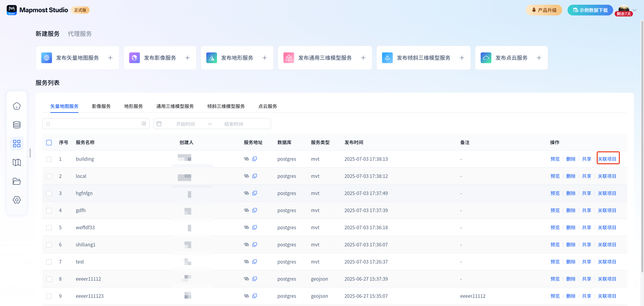This screenshot has width=644, height=306.
Task: Switch to the 影像服务 tab
Action: [101, 106]
